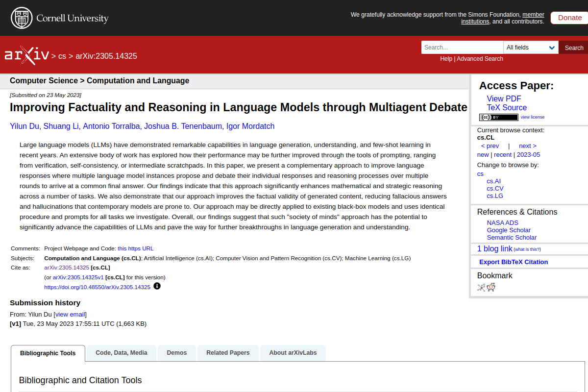Bookmark paper using the BibSonomy icon

(x=481, y=288)
